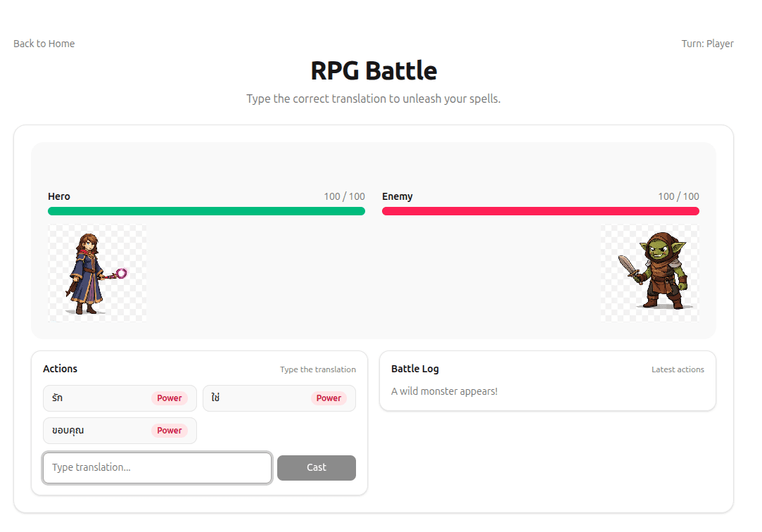Screen dimensions: 762x532
Task: Click the Actions panel header
Action: [x=60, y=368]
